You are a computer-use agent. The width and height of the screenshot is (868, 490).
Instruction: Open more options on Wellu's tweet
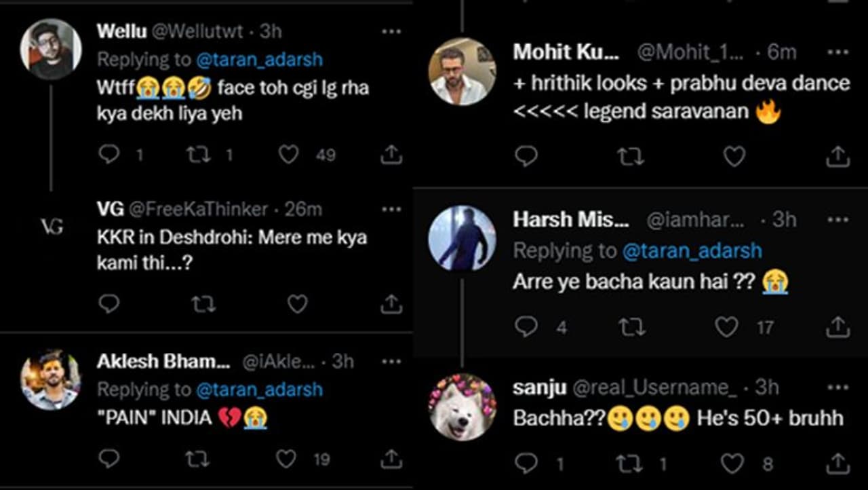(x=391, y=31)
